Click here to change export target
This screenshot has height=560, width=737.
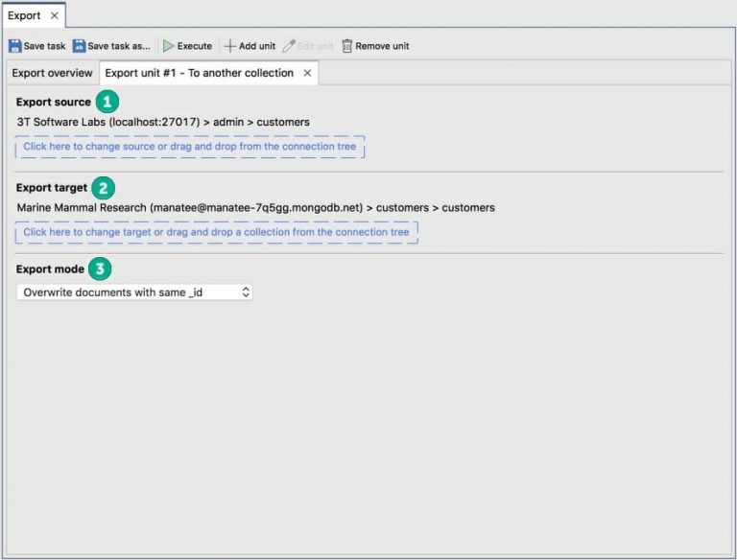[x=216, y=232]
